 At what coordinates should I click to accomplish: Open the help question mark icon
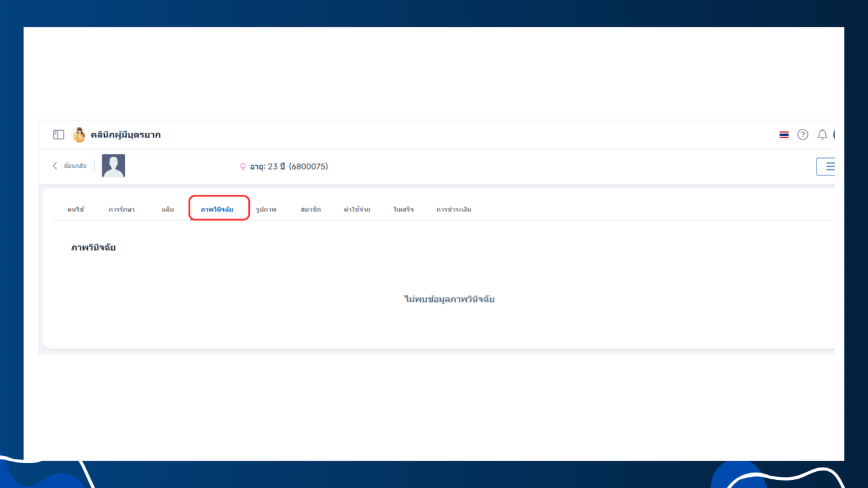coord(803,135)
